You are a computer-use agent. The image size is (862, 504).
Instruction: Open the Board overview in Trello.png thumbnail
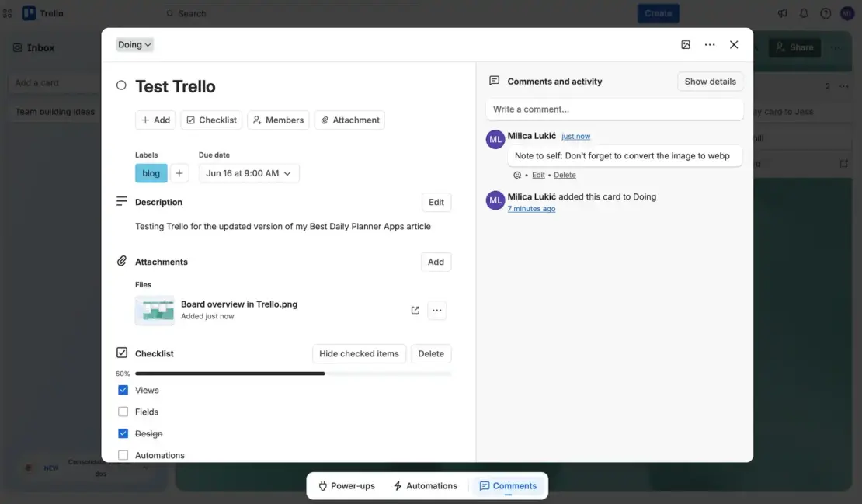coord(155,310)
